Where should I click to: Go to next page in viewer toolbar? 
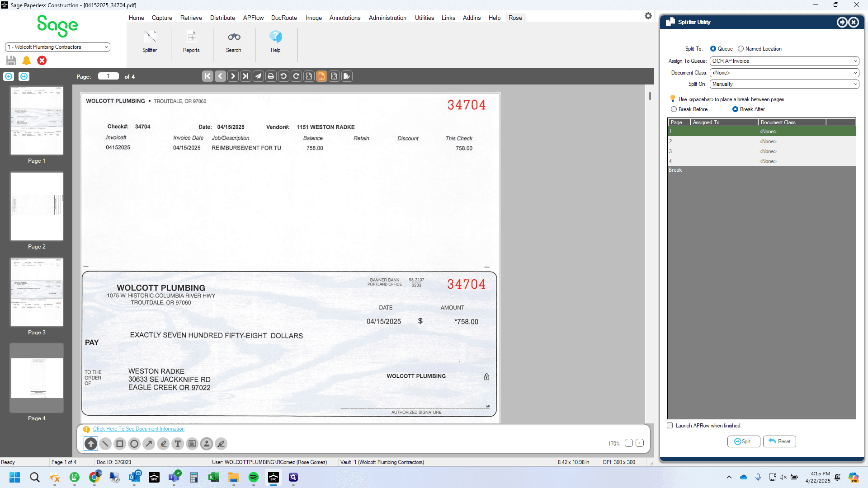233,76
